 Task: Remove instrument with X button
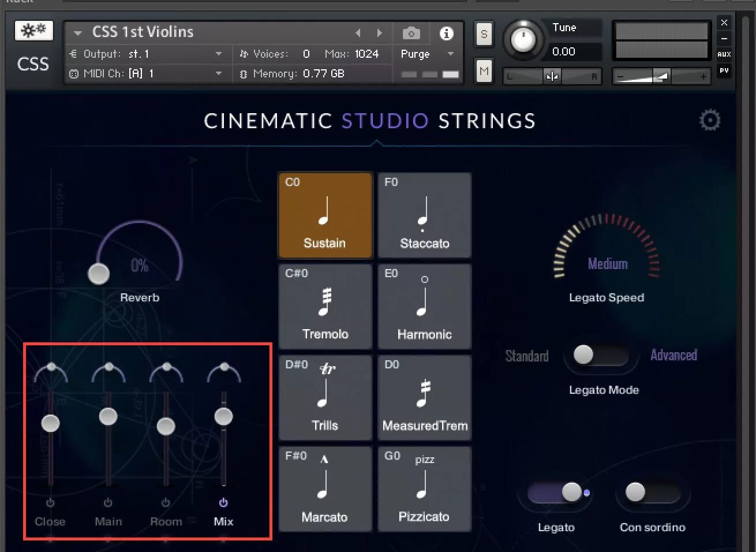[724, 23]
